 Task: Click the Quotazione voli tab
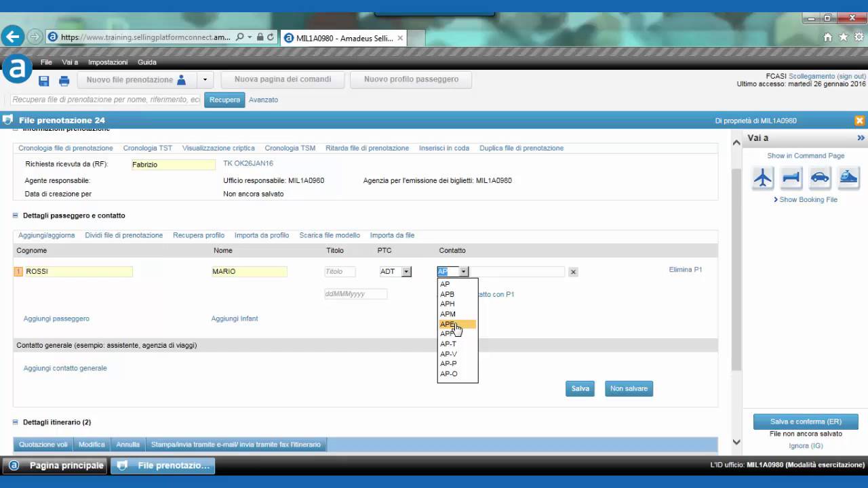point(43,445)
